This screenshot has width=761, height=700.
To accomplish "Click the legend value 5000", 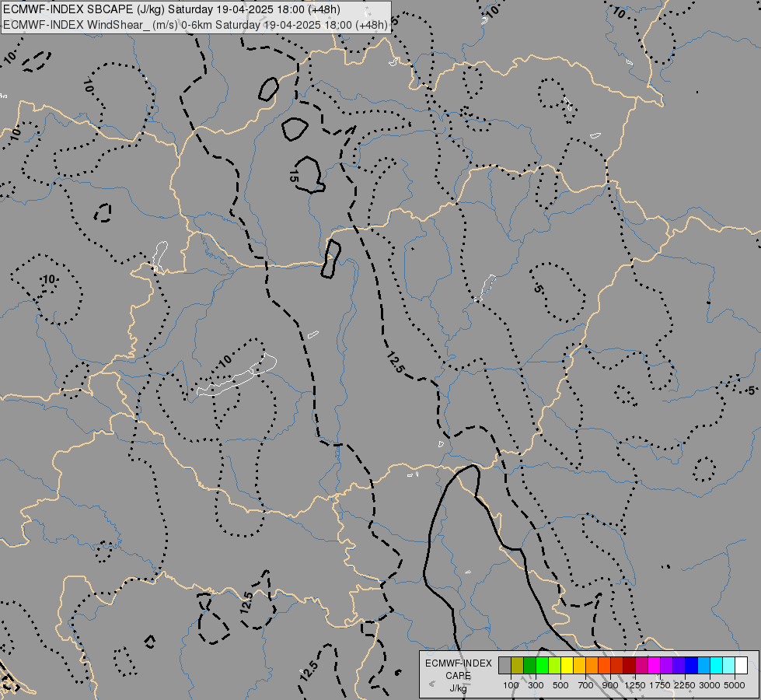I will [x=735, y=685].
